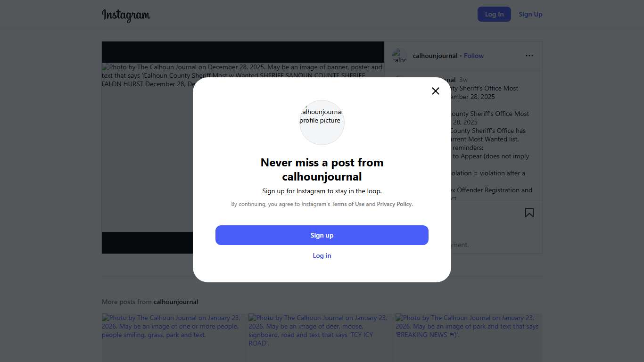This screenshot has width=644, height=362.
Task: Save post with the bookmark icon
Action: [x=529, y=213]
